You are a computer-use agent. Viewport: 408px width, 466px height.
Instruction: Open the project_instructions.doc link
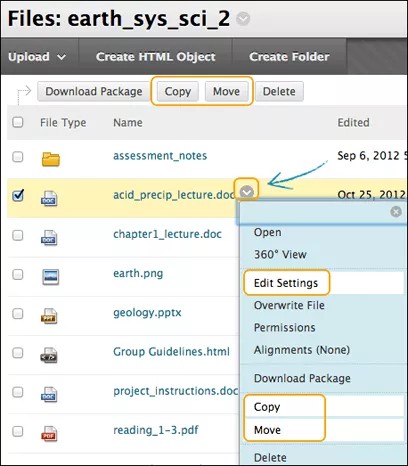tap(176, 391)
